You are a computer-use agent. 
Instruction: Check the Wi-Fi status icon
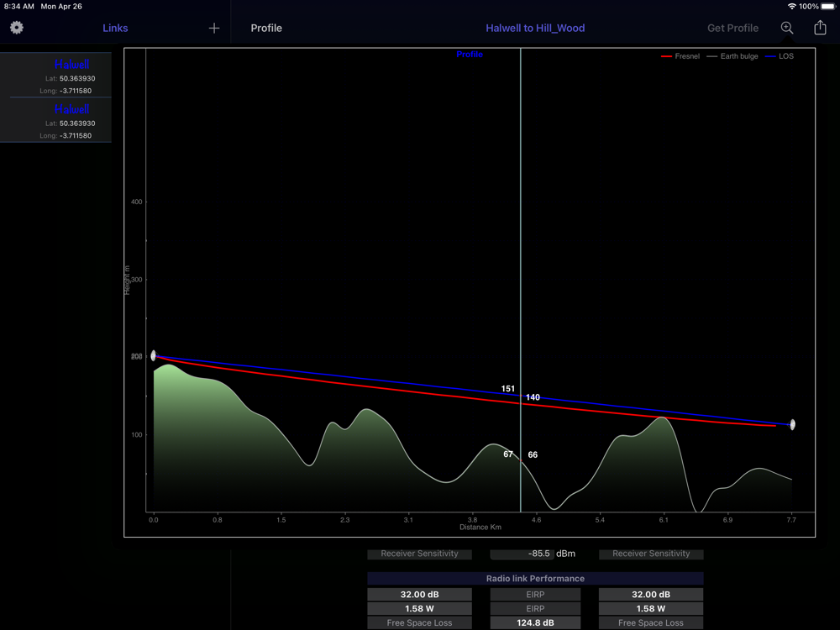click(791, 7)
